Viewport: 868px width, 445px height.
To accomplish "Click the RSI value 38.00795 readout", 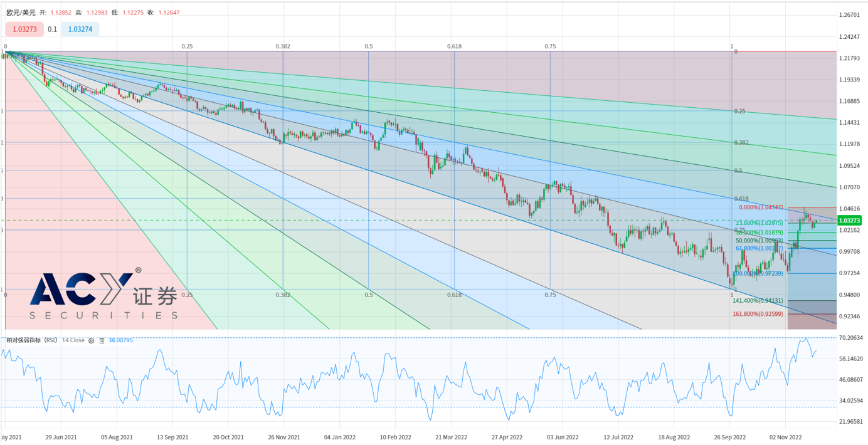I will click(120, 340).
